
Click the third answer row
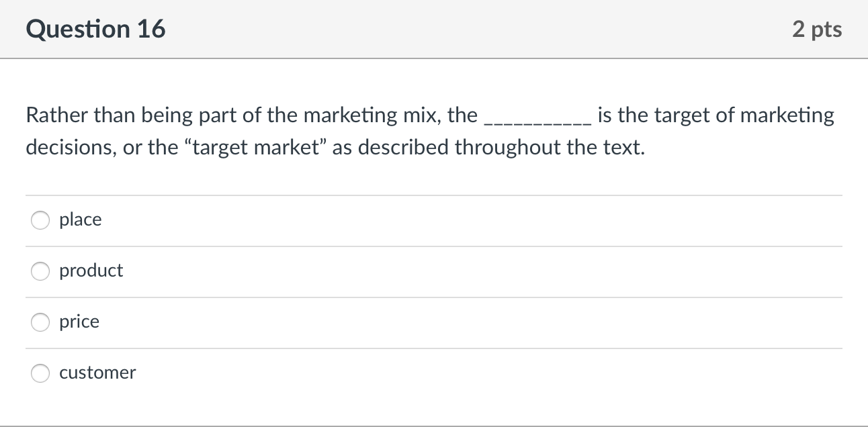[x=434, y=322]
